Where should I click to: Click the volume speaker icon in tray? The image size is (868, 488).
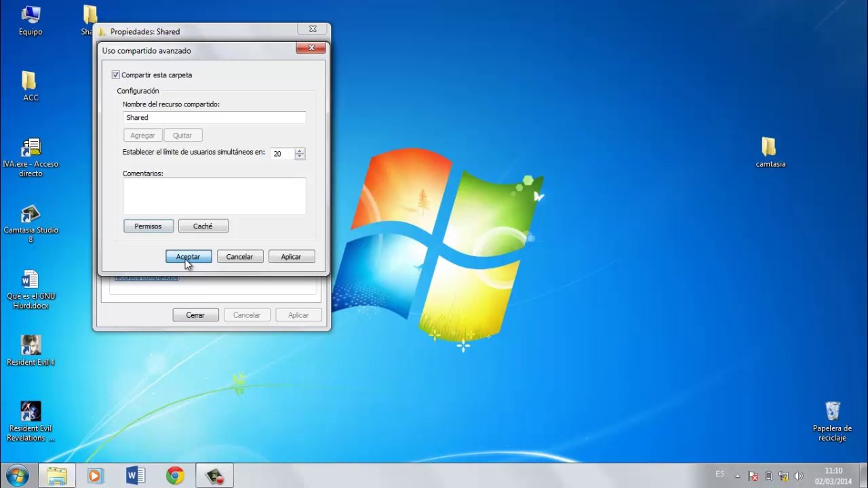click(798, 476)
